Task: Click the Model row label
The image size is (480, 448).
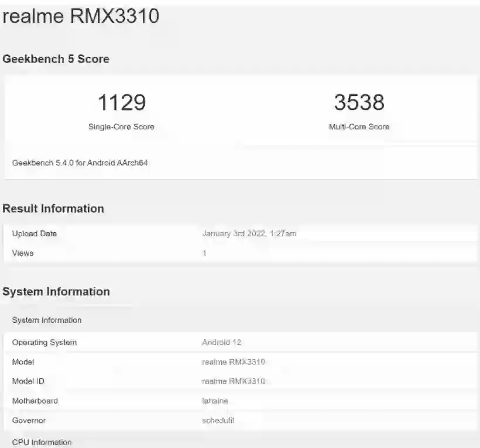Action: point(23,362)
